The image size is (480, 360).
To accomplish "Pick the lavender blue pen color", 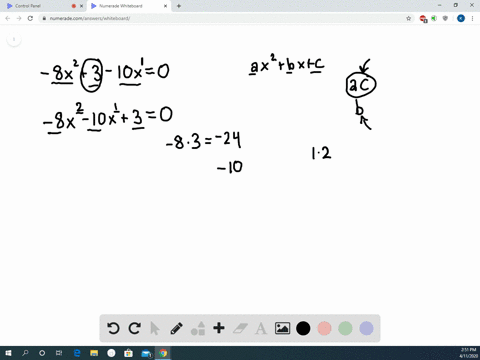I will 366,328.
